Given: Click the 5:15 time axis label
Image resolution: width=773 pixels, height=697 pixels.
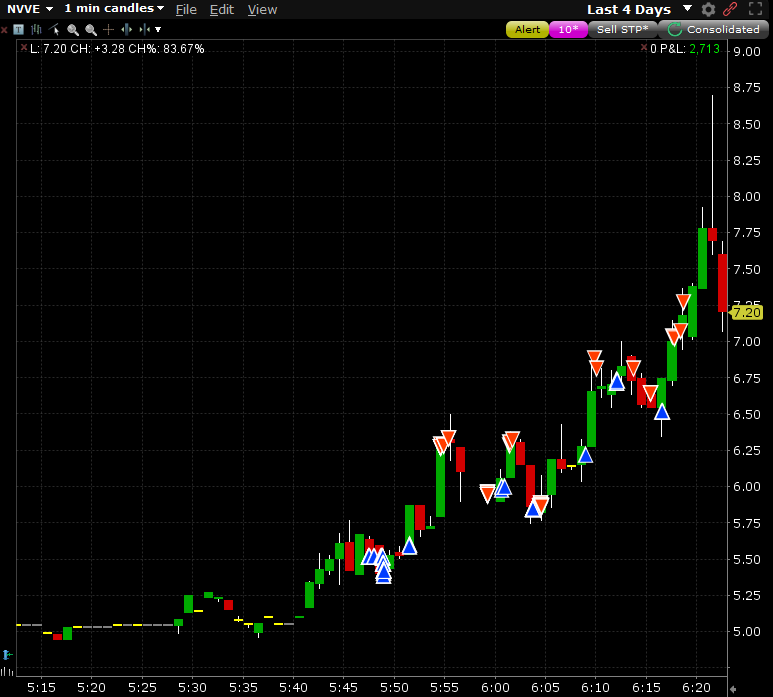Looking at the screenshot, I should coord(41,688).
